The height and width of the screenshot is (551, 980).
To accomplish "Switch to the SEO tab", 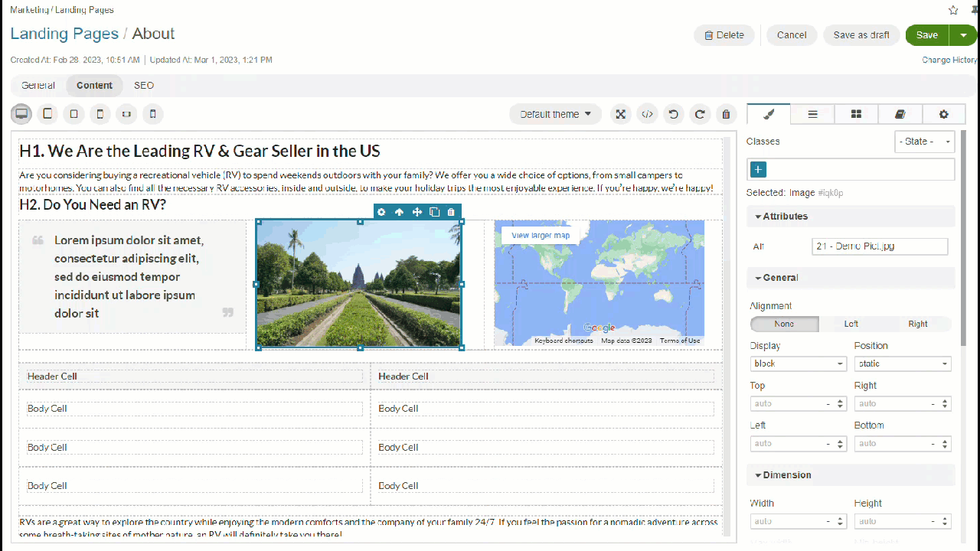I will pos(144,86).
